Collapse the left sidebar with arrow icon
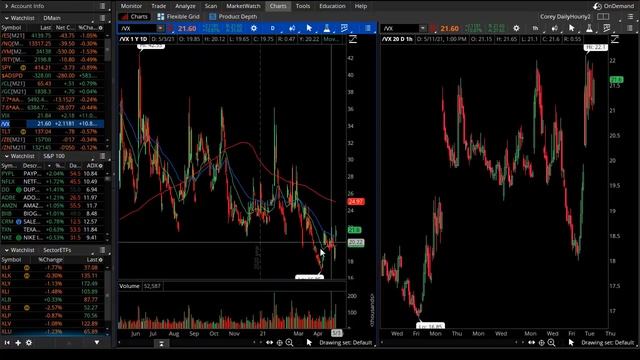Viewport: 640px width, 360px height. [7, 343]
